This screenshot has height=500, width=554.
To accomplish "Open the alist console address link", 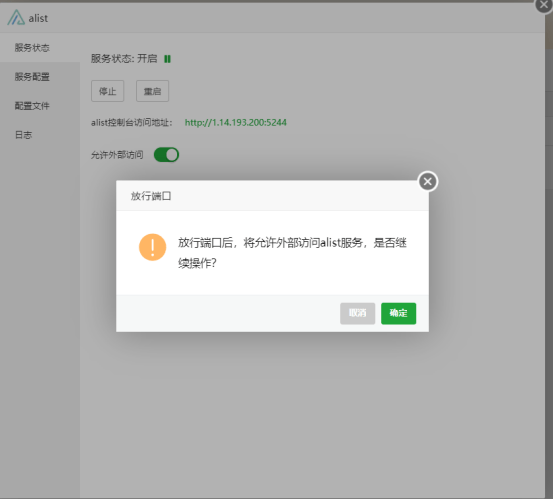I will click(236, 123).
